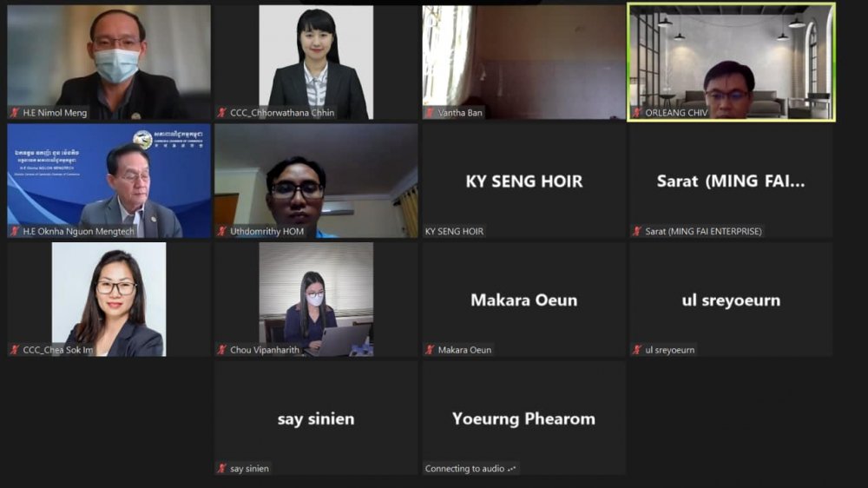868x488 pixels.
Task: Click muted mic icon beside Uthdomrithy HOM
Action: [x=222, y=232]
